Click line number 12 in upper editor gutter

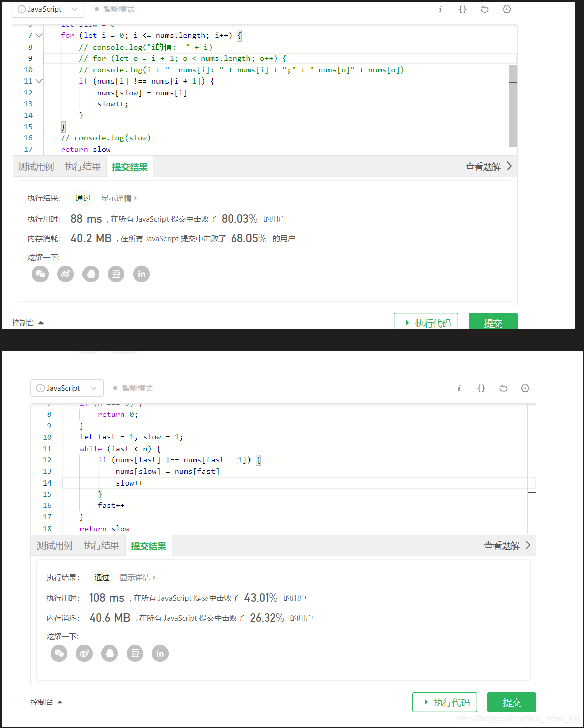pos(28,93)
